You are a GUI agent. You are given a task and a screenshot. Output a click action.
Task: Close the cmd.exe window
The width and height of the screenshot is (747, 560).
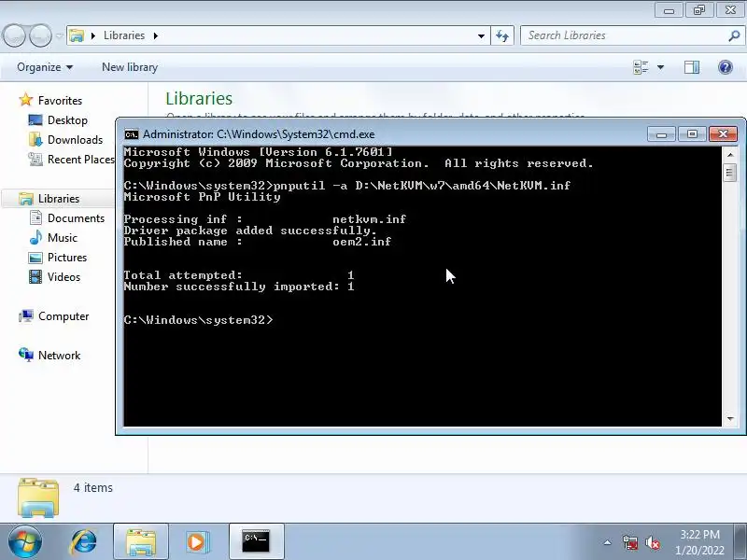click(x=723, y=134)
